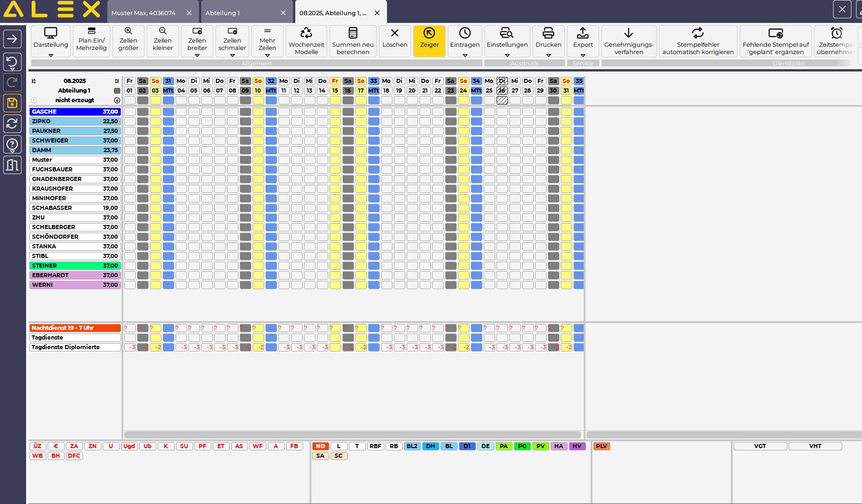Select the ND shift code swatch
The image size is (862, 504).
[x=320, y=446]
